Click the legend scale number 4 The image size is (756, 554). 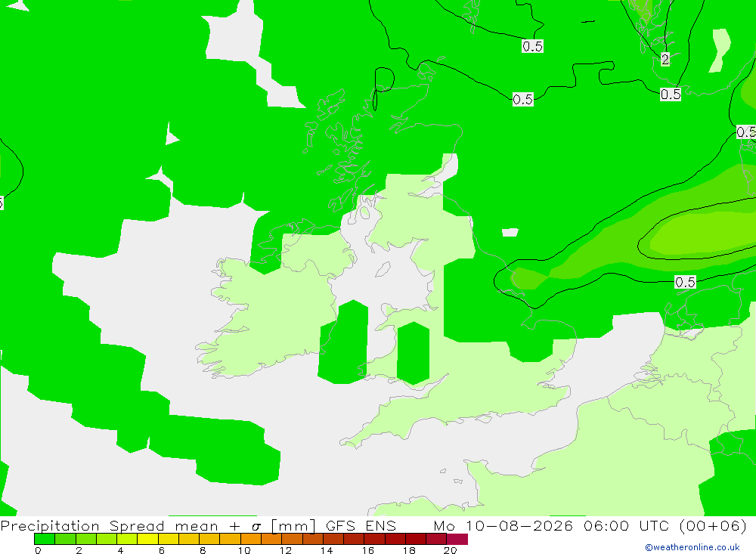click(120, 550)
